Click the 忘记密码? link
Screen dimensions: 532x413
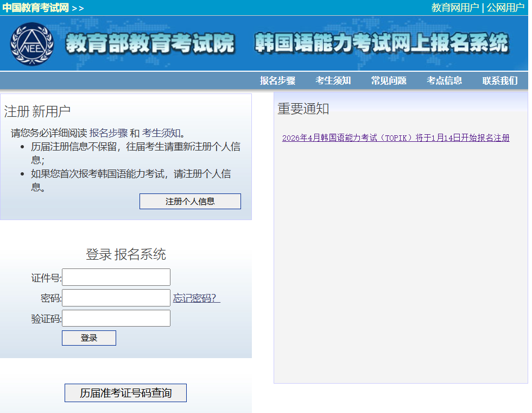coord(197,298)
